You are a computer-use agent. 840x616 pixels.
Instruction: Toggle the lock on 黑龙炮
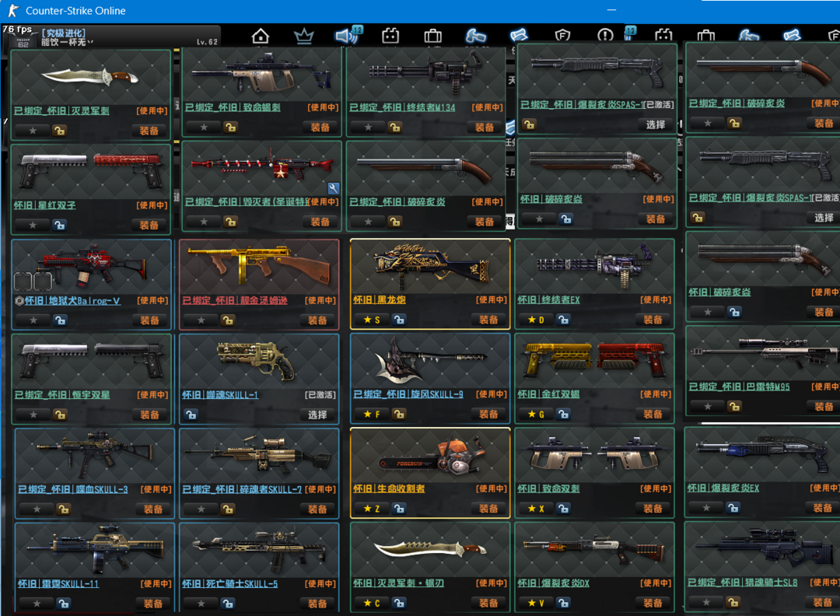tap(398, 320)
